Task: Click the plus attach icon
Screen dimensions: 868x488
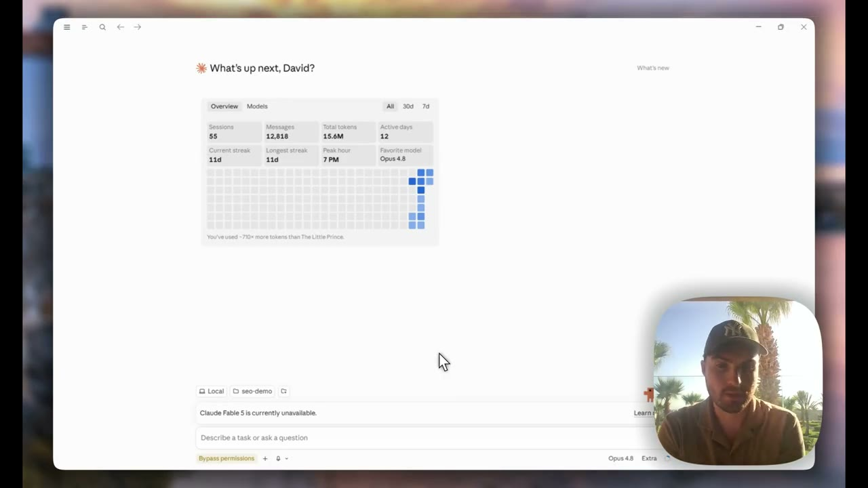Action: 265,458
